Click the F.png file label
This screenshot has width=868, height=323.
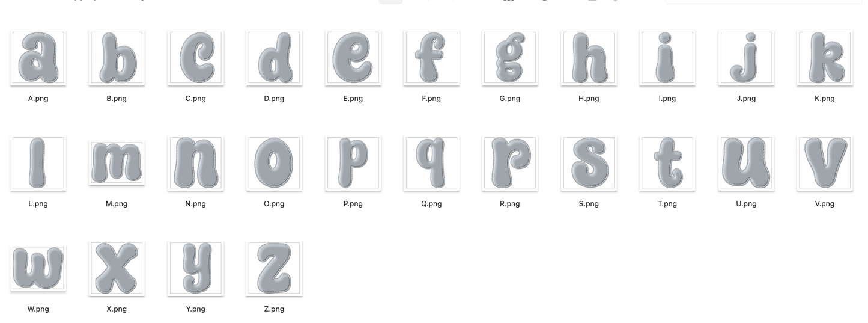coord(431,99)
